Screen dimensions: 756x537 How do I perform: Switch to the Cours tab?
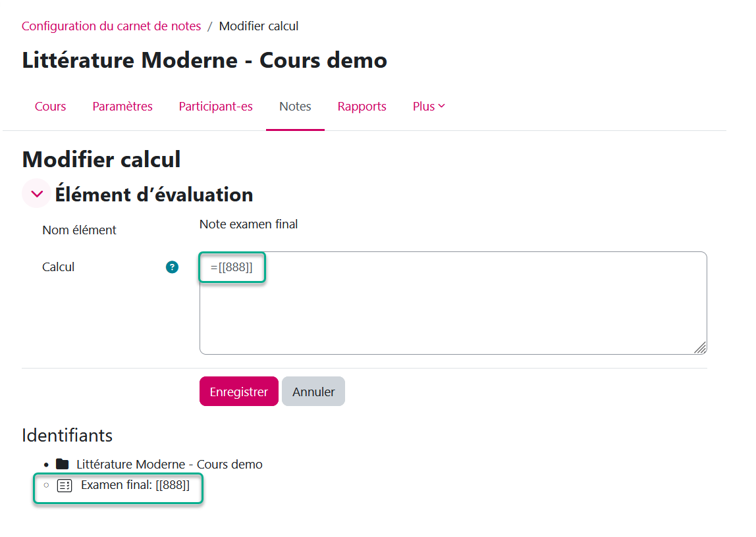click(x=51, y=107)
